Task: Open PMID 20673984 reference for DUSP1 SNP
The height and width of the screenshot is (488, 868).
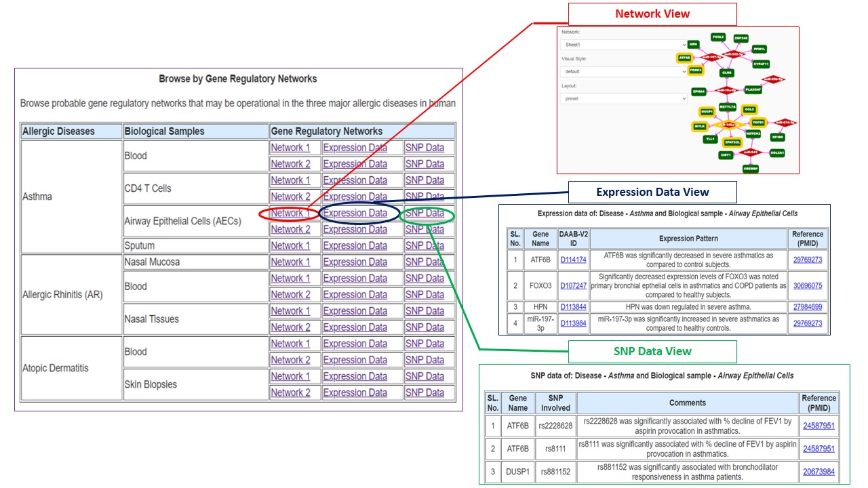Action: pyautogui.click(x=818, y=472)
